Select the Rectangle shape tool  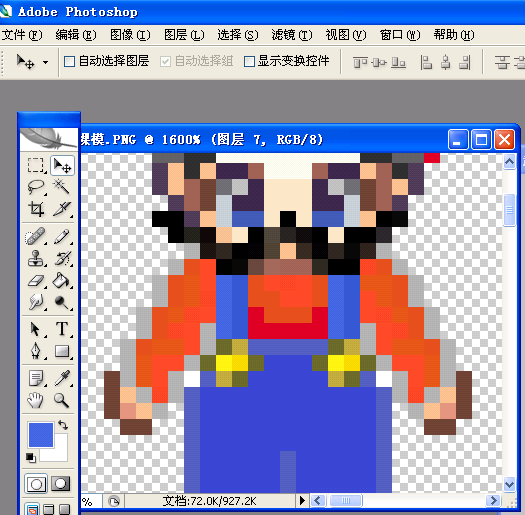(x=62, y=351)
